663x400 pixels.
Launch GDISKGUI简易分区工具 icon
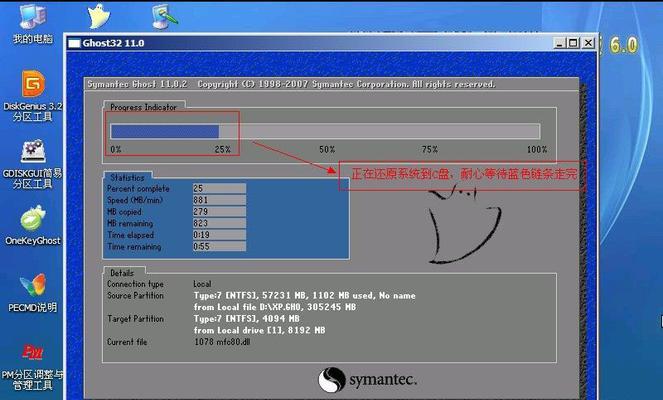point(33,164)
